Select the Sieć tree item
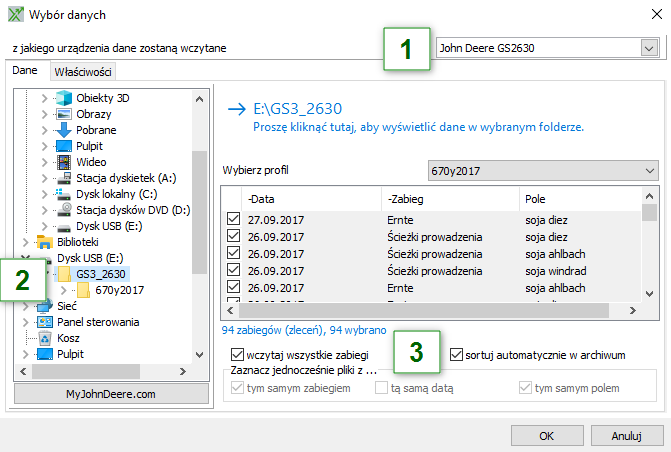Image resolution: width=671 pixels, height=452 pixels. coord(67,306)
